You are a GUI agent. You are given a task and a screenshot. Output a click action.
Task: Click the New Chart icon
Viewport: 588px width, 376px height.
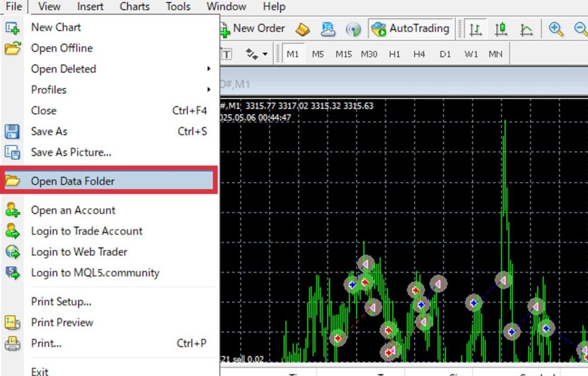click(13, 28)
